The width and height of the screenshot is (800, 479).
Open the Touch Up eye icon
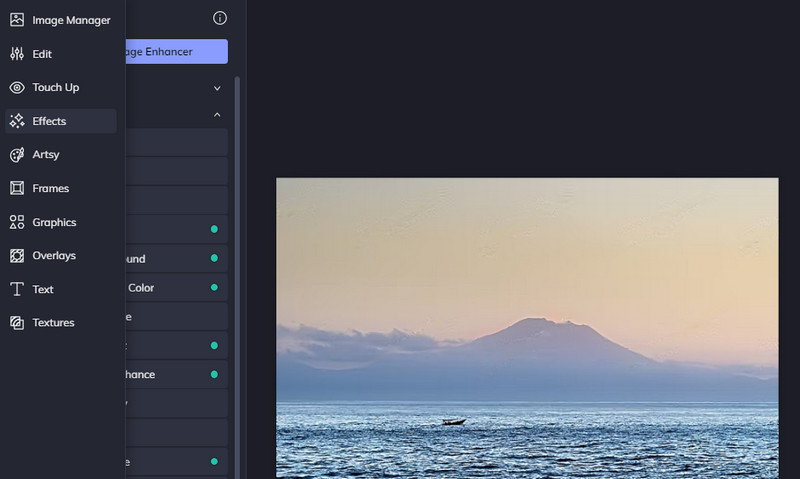click(17, 88)
